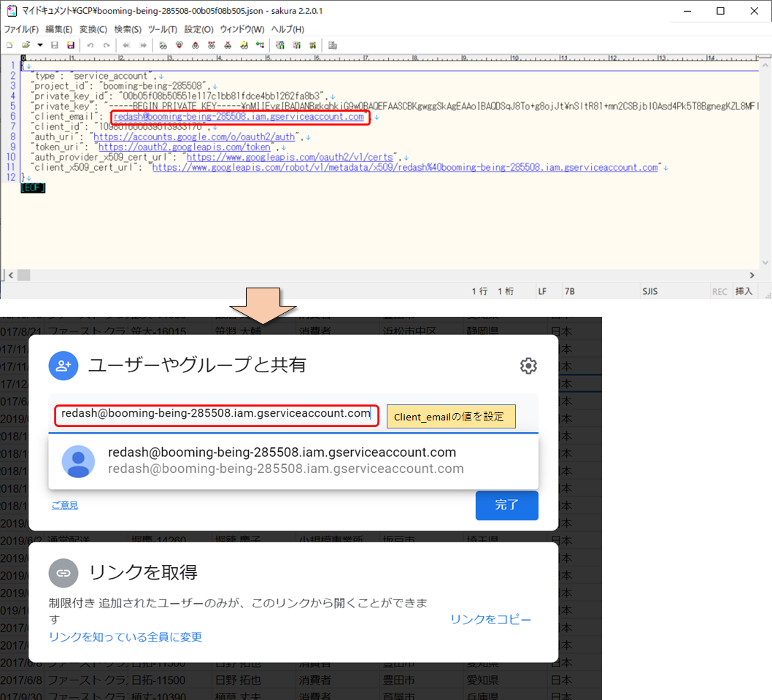Click the 完了 button in the share dialog
Viewport: 772px width, 700px height.
[506, 505]
